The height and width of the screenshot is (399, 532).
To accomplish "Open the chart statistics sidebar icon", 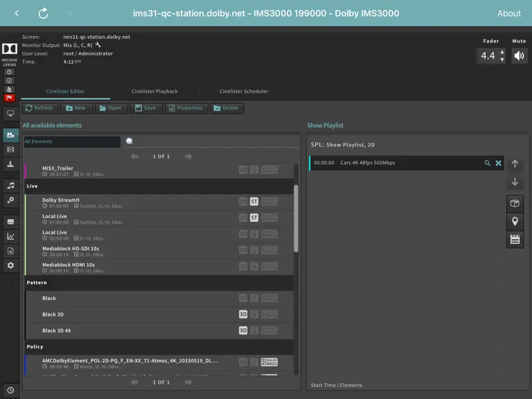I will pos(10,236).
